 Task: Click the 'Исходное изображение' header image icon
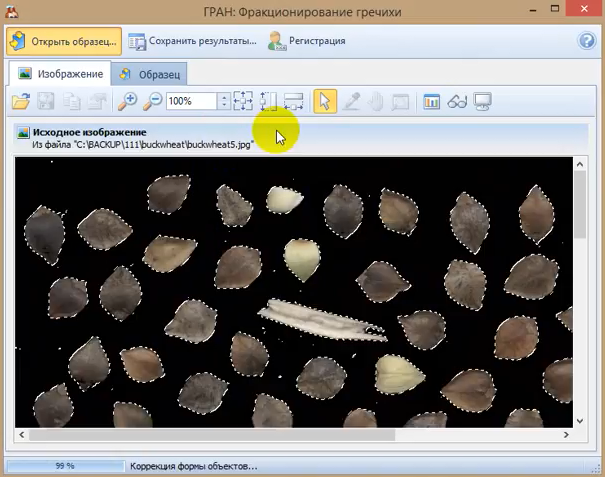(x=23, y=132)
